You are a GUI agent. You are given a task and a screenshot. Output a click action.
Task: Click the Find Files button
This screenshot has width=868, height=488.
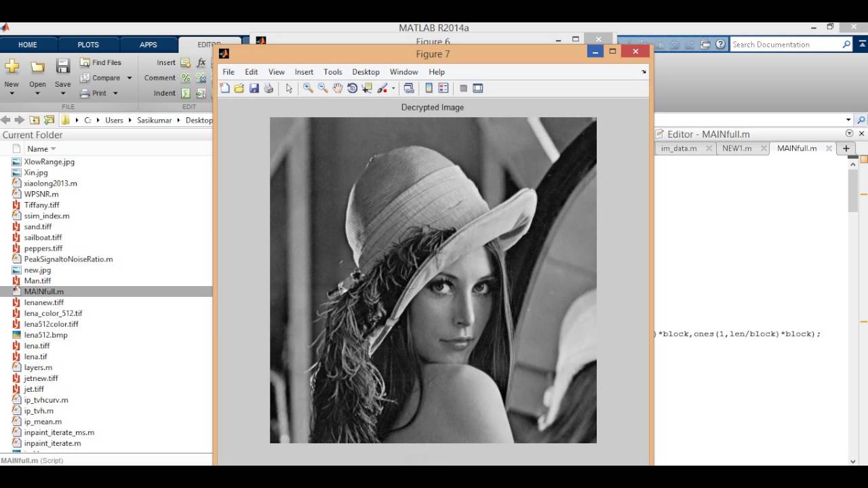pos(100,62)
